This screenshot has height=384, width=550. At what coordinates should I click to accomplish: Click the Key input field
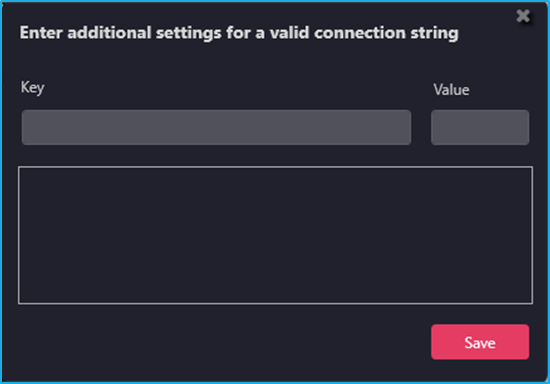(x=216, y=127)
